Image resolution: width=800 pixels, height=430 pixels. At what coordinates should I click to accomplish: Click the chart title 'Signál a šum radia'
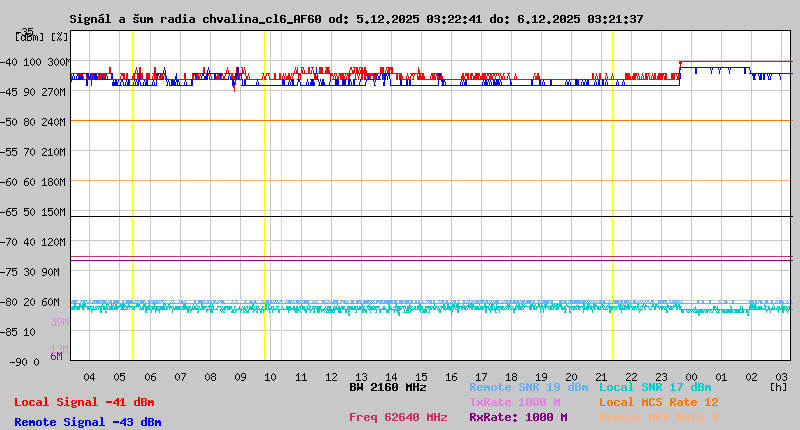pyautogui.click(x=141, y=19)
